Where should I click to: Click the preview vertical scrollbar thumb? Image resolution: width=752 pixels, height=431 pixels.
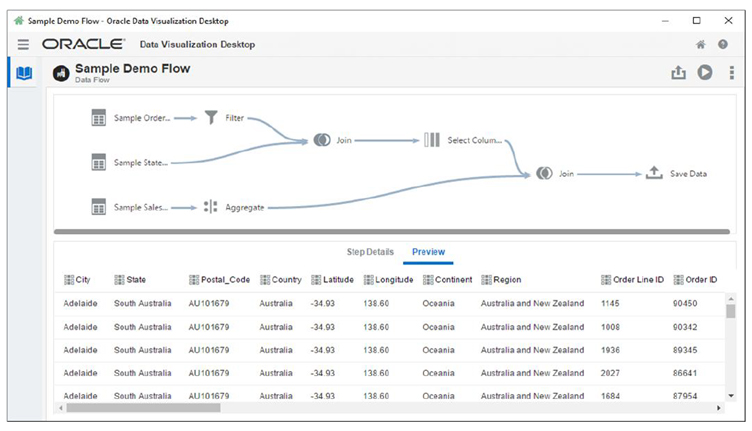(x=731, y=311)
